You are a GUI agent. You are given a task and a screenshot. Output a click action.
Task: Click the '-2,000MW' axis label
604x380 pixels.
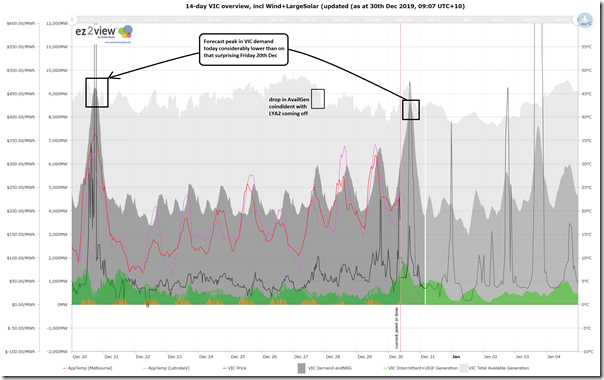[57, 351]
